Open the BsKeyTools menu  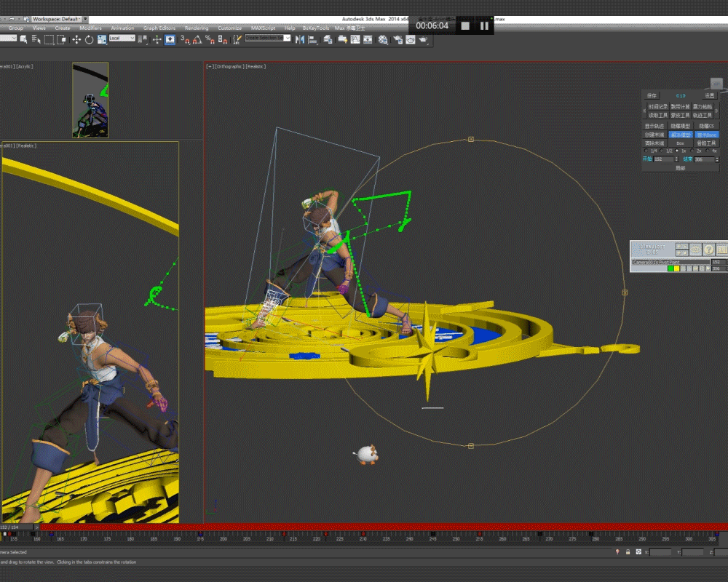point(316,28)
